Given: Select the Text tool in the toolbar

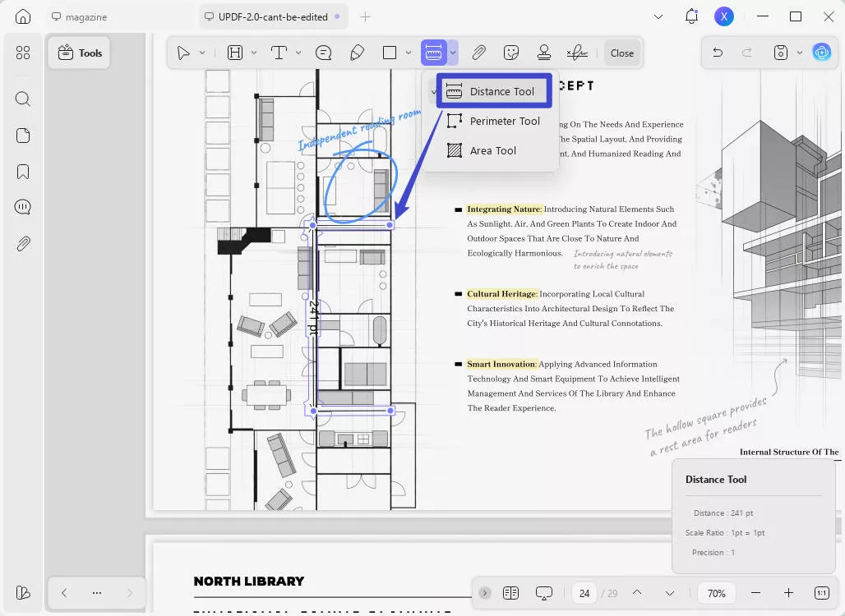Looking at the screenshot, I should tap(279, 52).
